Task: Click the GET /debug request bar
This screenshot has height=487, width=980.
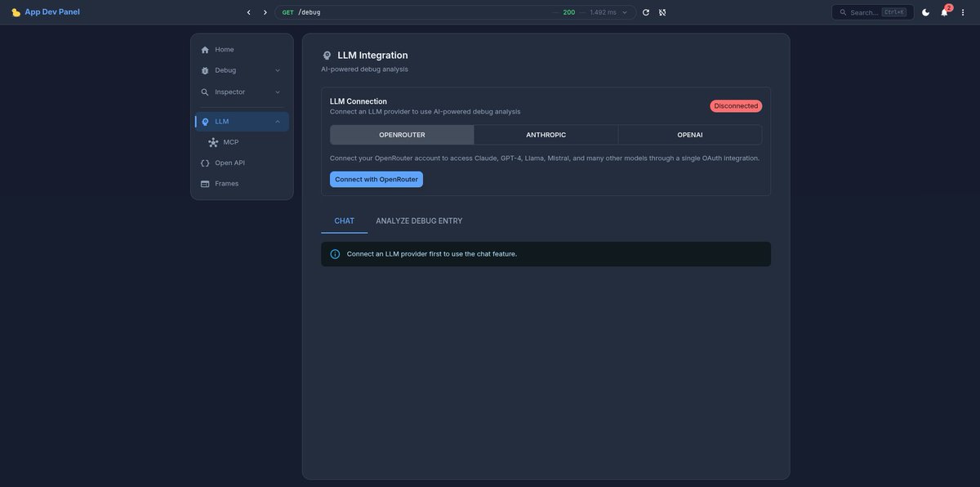Action: (456, 12)
